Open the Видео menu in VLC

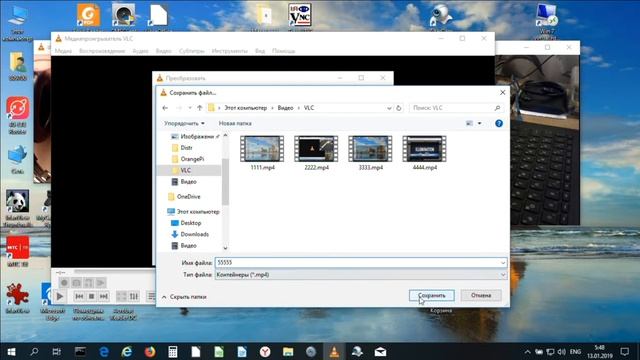coord(164,51)
